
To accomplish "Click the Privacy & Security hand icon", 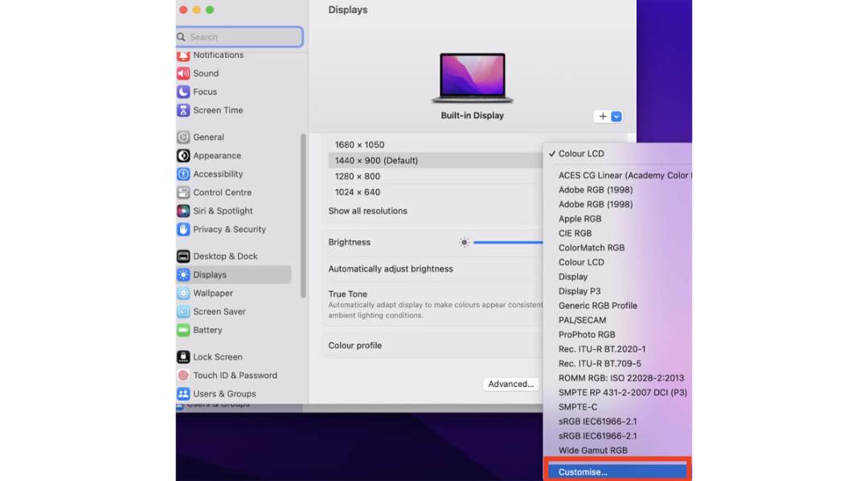I will [183, 229].
